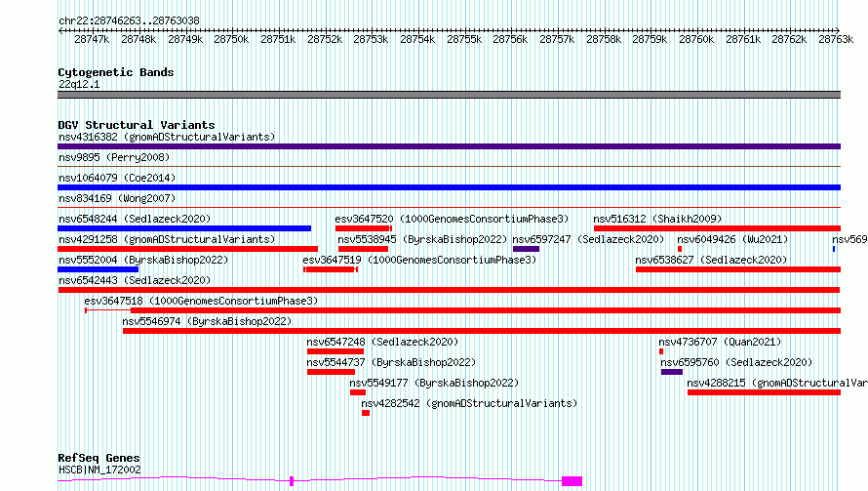Click the 22q12.1 cytogenetic band label
Image resolution: width=868 pixels, height=491 pixels.
79,84
